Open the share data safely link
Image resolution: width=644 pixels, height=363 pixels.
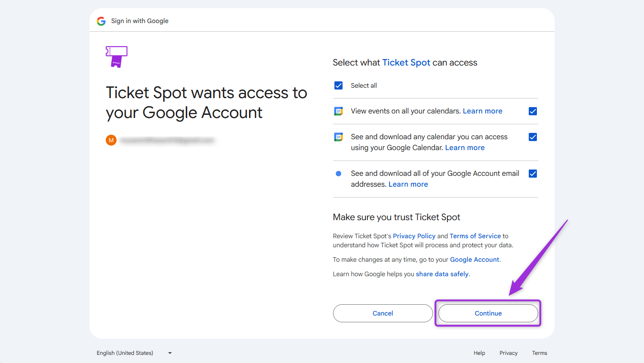pyautogui.click(x=442, y=274)
